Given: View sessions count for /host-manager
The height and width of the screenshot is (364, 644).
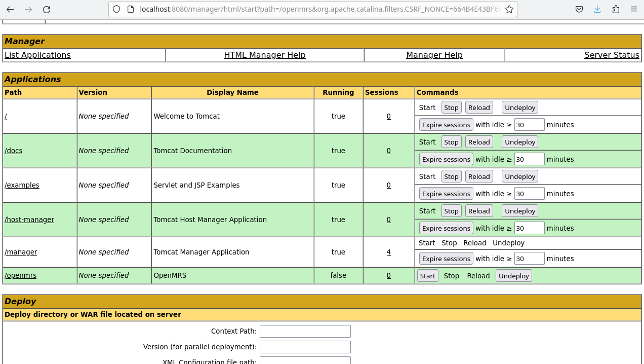Looking at the screenshot, I should pyautogui.click(x=389, y=220).
